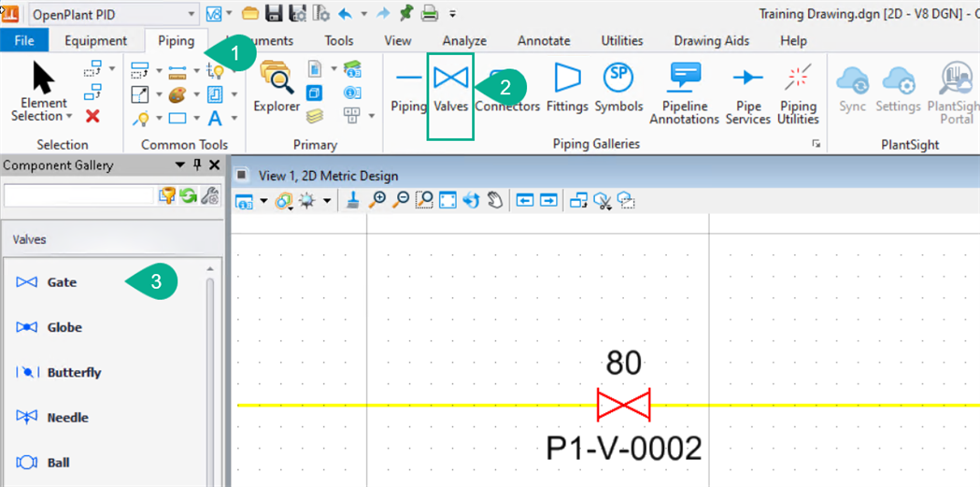
Task: Open the Analyze ribbon tab
Action: pyautogui.click(x=464, y=40)
